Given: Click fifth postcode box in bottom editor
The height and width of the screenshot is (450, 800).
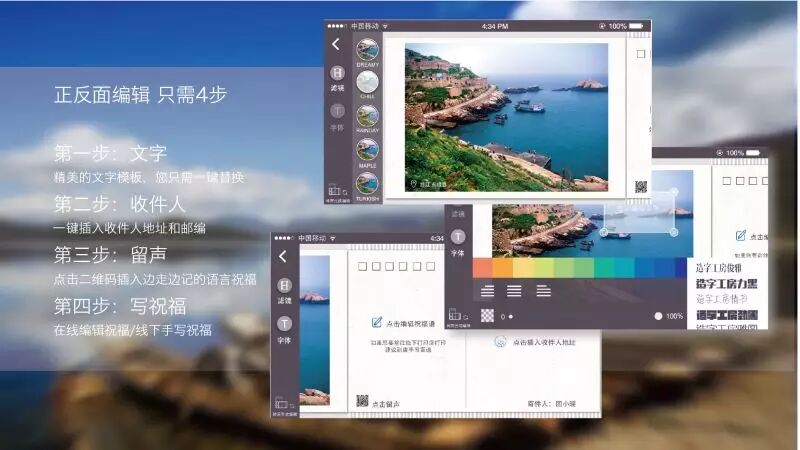Looking at the screenshot, I should pos(417,266).
